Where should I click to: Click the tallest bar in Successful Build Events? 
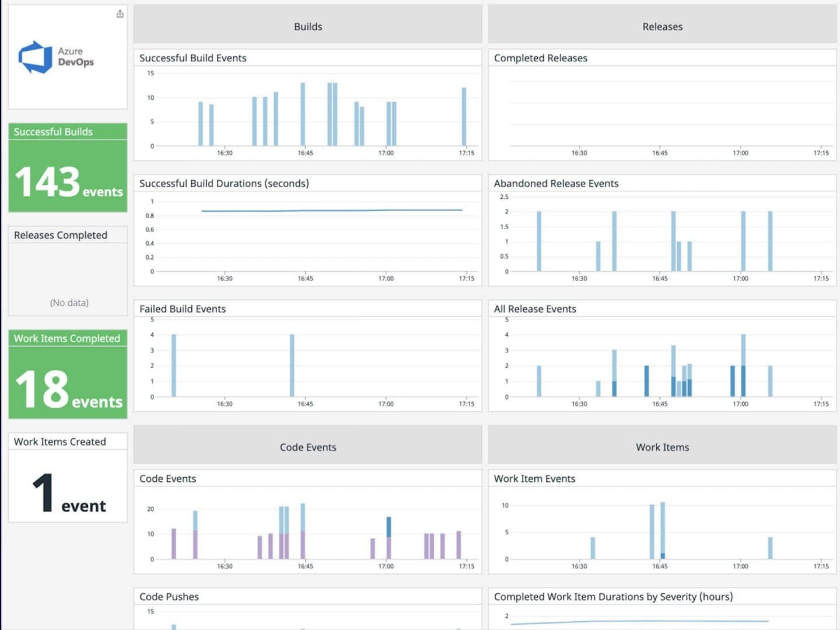click(x=302, y=114)
